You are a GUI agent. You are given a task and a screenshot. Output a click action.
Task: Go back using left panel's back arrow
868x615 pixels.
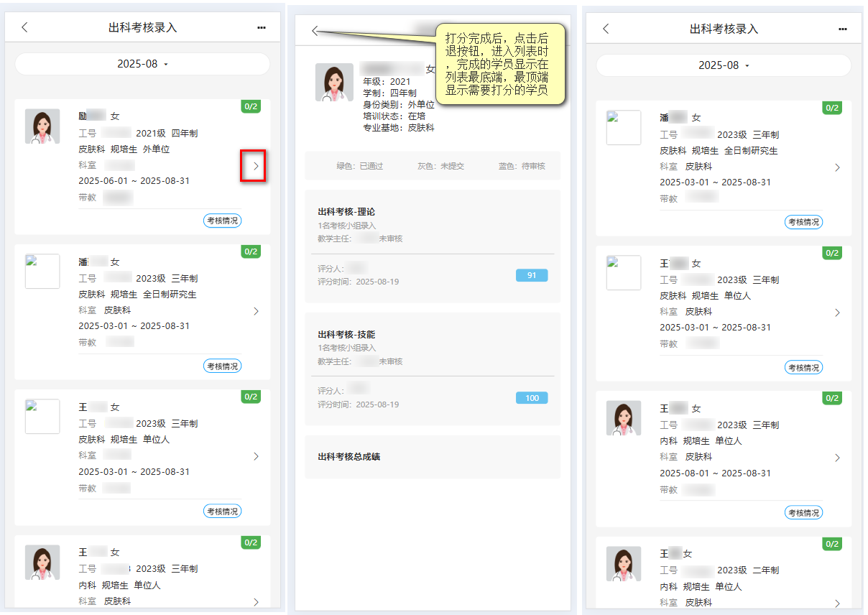(x=24, y=27)
